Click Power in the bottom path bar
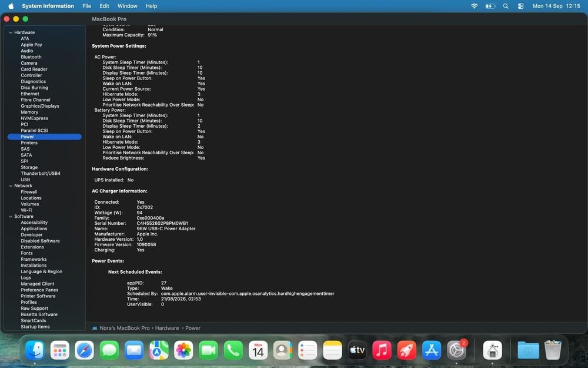The height and width of the screenshot is (368, 588). 193,328
